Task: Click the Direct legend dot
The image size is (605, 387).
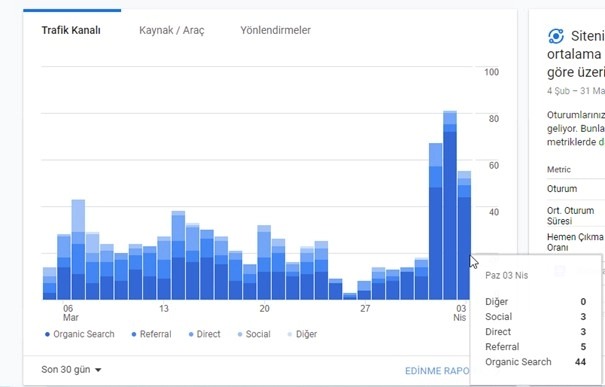Action: point(191,334)
